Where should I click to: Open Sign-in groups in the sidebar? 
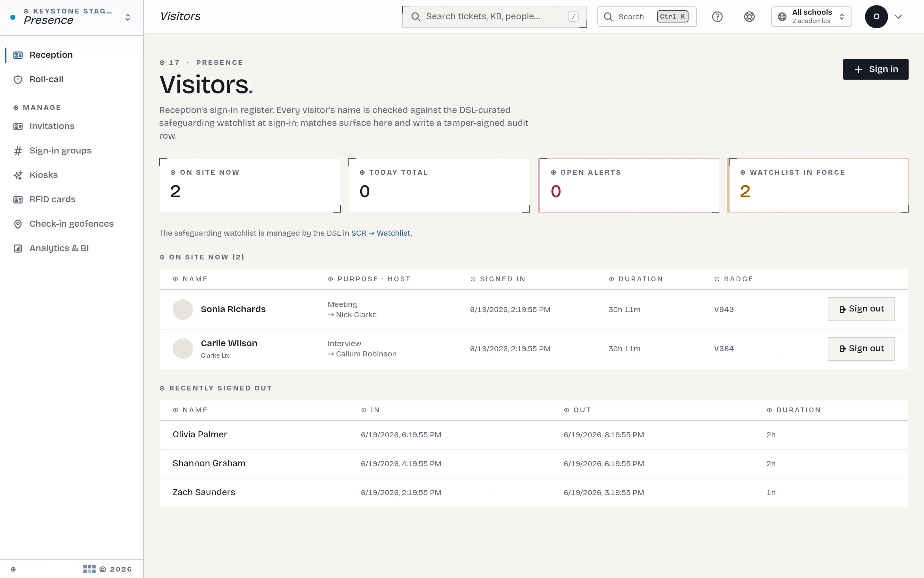(x=72, y=151)
